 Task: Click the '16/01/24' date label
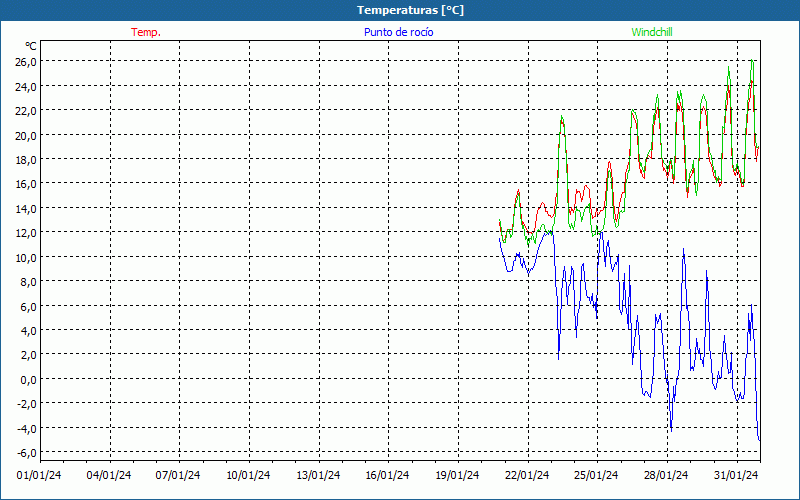[x=387, y=475]
